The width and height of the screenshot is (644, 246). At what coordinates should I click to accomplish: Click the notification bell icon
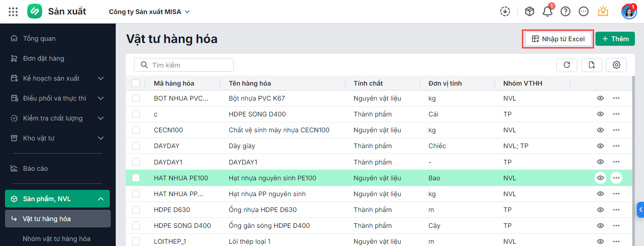click(548, 12)
